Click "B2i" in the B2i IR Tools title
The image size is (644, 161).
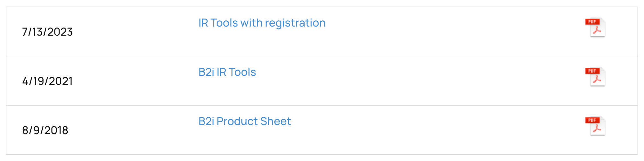click(x=206, y=72)
